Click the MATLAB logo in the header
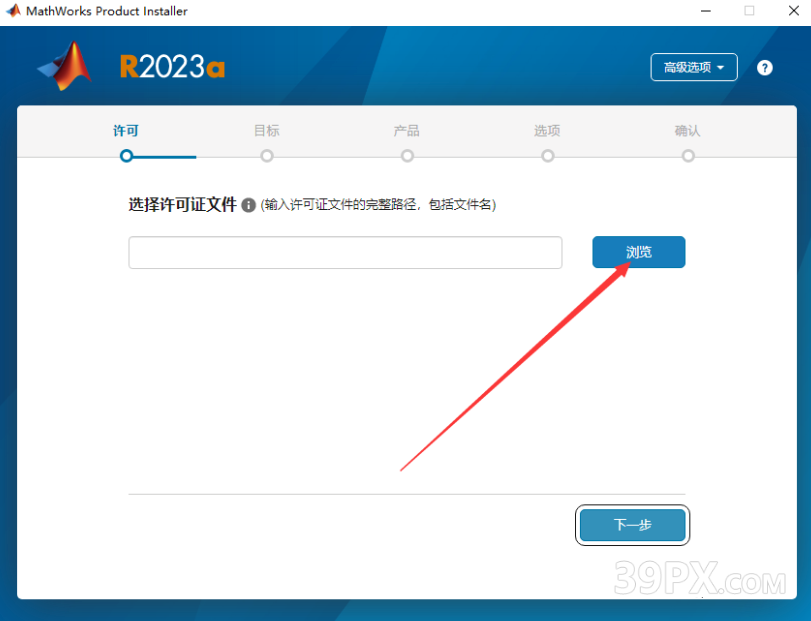This screenshot has width=811, height=621. click(x=65, y=66)
